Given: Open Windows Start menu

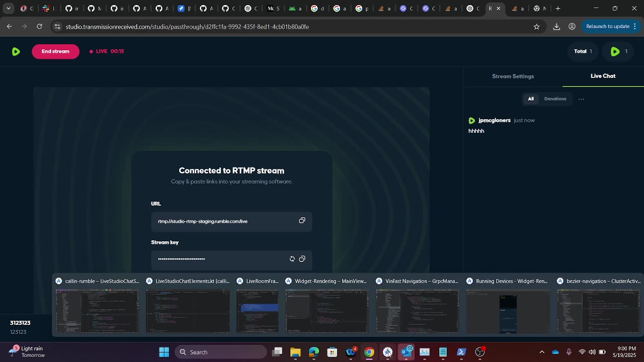Looking at the screenshot, I should [x=164, y=352].
